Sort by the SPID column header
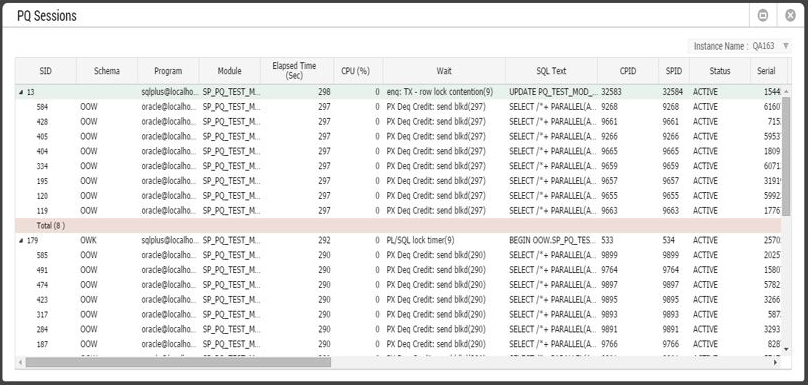This screenshot has width=810, height=386. pos(674,71)
